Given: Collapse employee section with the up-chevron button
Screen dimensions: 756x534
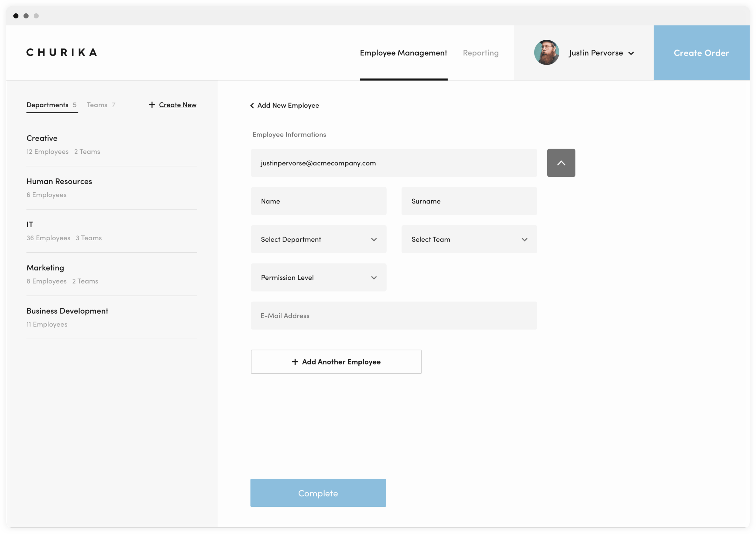Looking at the screenshot, I should (x=561, y=163).
